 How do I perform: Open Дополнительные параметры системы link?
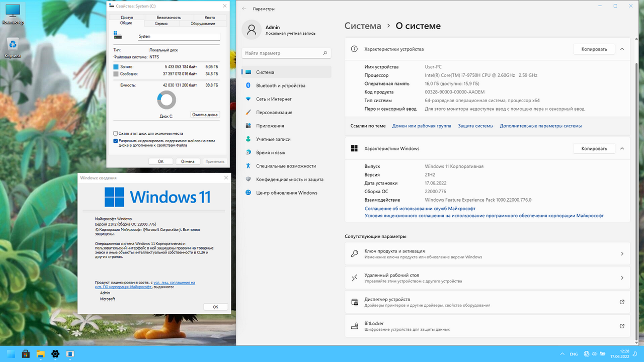point(541,126)
